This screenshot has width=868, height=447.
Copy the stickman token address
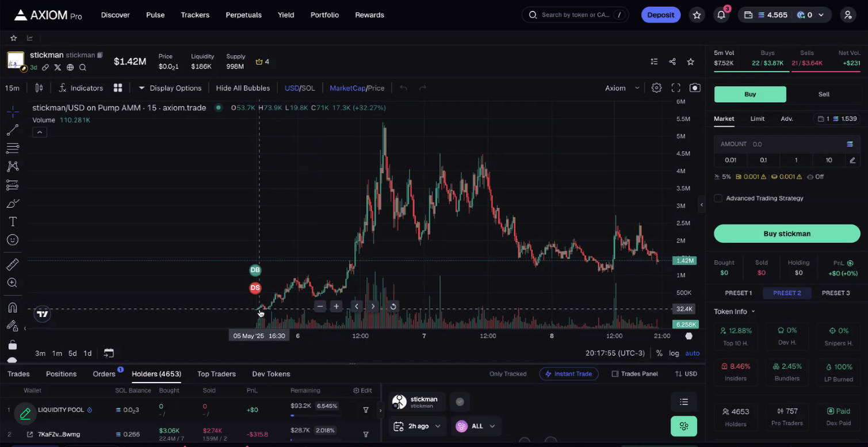pos(100,55)
